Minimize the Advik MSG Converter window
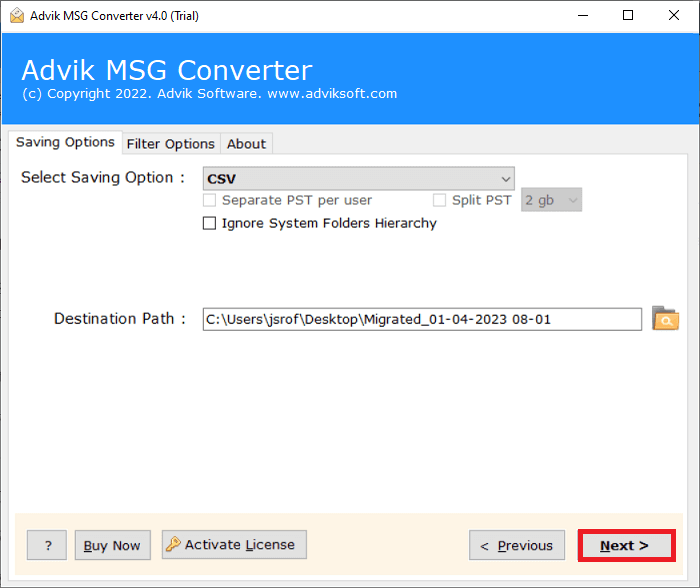The width and height of the screenshot is (700, 588). pos(583,16)
